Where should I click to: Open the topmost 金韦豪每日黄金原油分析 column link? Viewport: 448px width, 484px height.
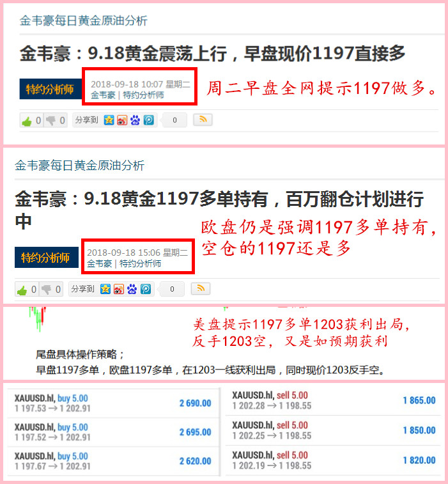(84, 21)
